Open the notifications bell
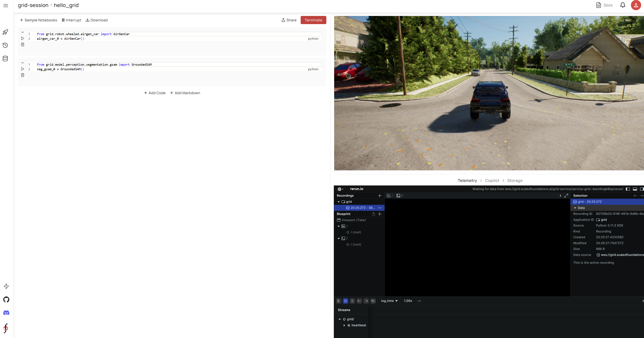 [x=623, y=5]
